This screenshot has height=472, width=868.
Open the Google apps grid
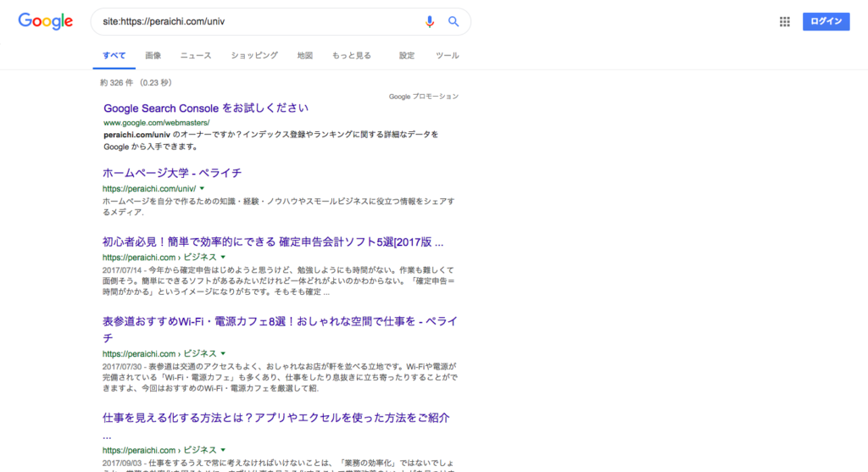pyautogui.click(x=784, y=22)
